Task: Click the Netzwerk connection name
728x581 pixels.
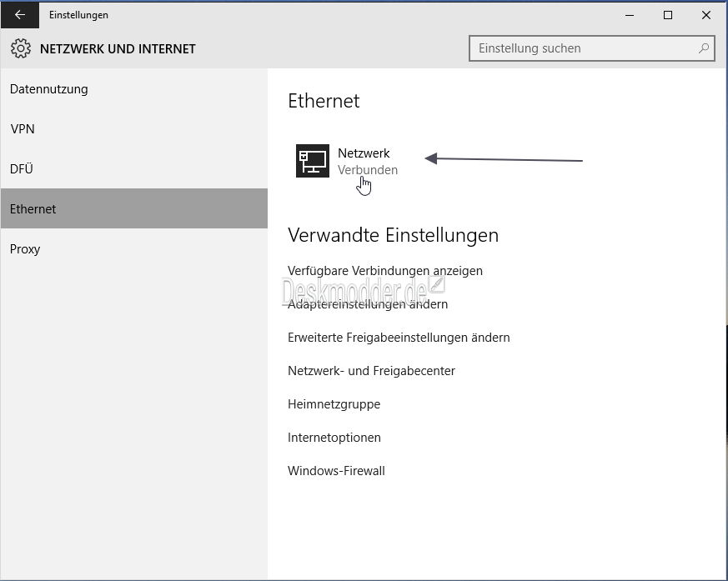Action: pyautogui.click(x=364, y=153)
